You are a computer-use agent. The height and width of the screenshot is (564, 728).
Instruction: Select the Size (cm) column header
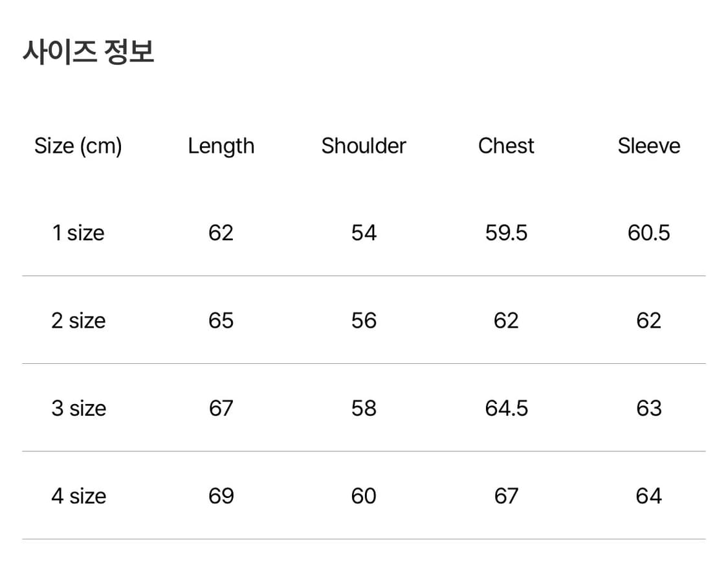[x=78, y=146]
